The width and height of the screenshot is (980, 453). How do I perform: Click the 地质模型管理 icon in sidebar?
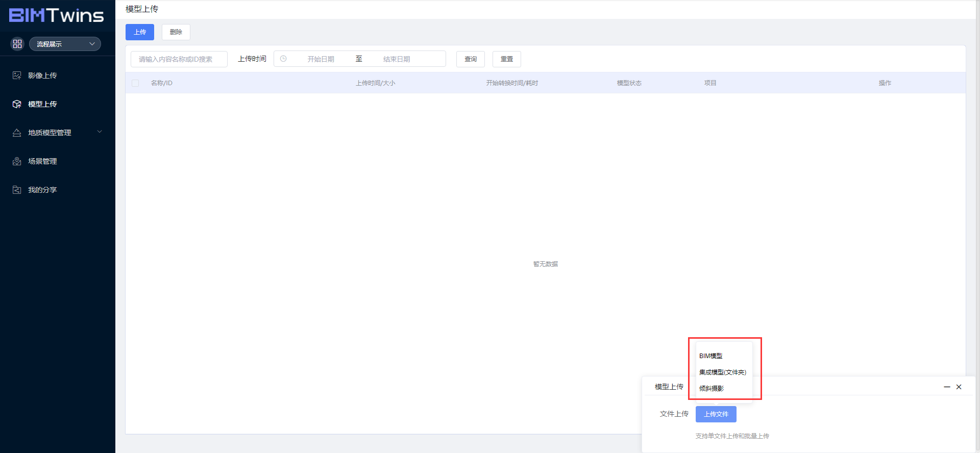(x=17, y=133)
